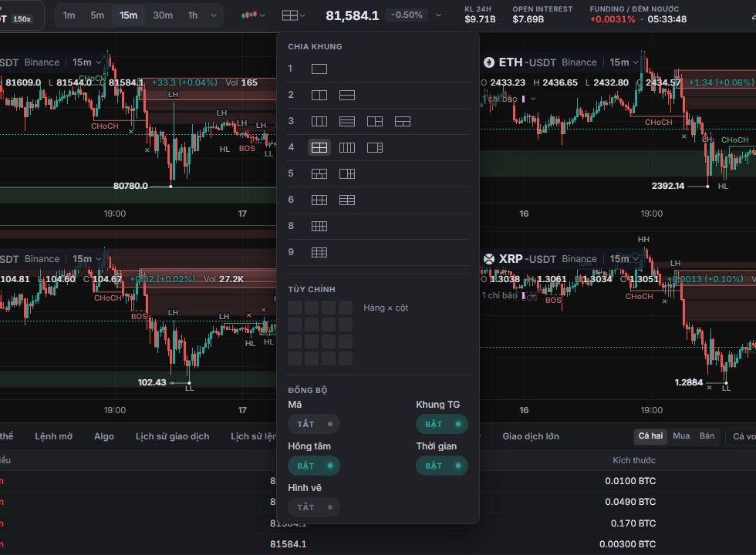
Task: Expand more timeframes after 1h
Action: [x=214, y=15]
